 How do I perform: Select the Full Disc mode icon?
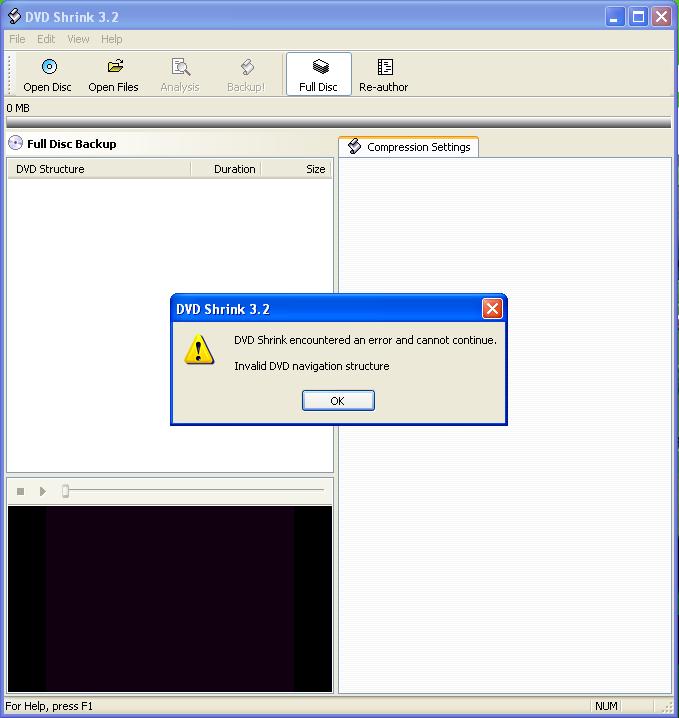(319, 67)
